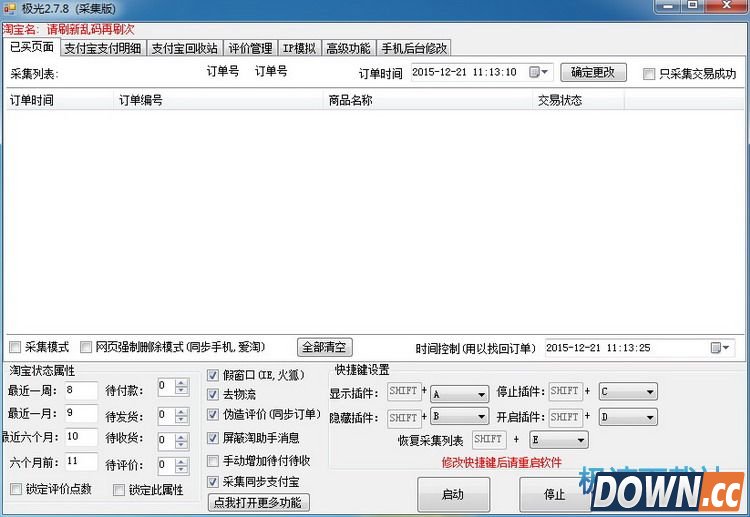Open 停止插件 key dropdown showing C

click(628, 392)
